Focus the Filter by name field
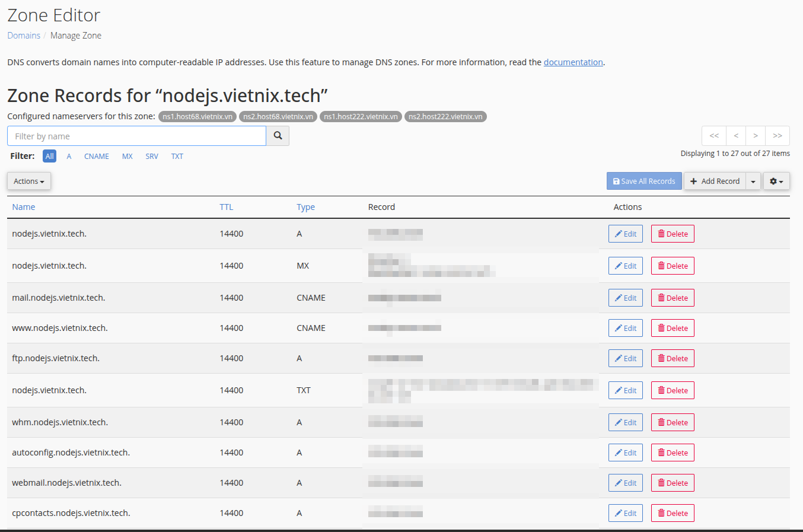Viewport: 803px width, 532px height. (x=136, y=136)
